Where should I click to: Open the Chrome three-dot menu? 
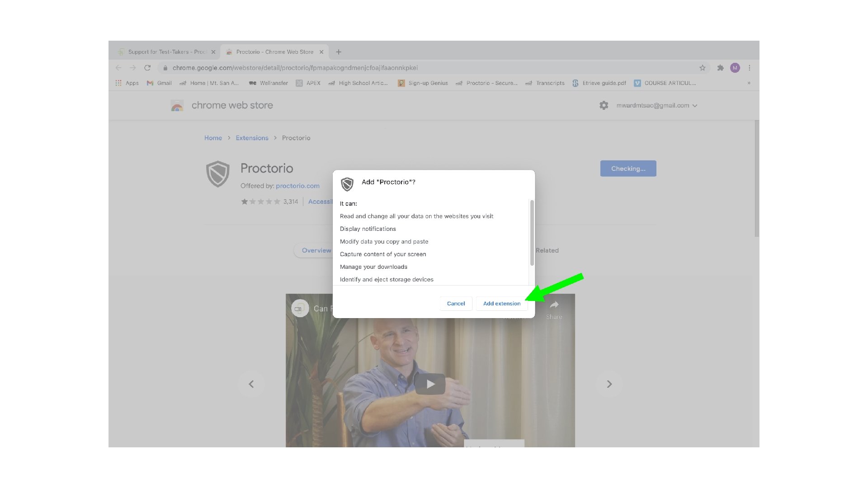(x=749, y=68)
